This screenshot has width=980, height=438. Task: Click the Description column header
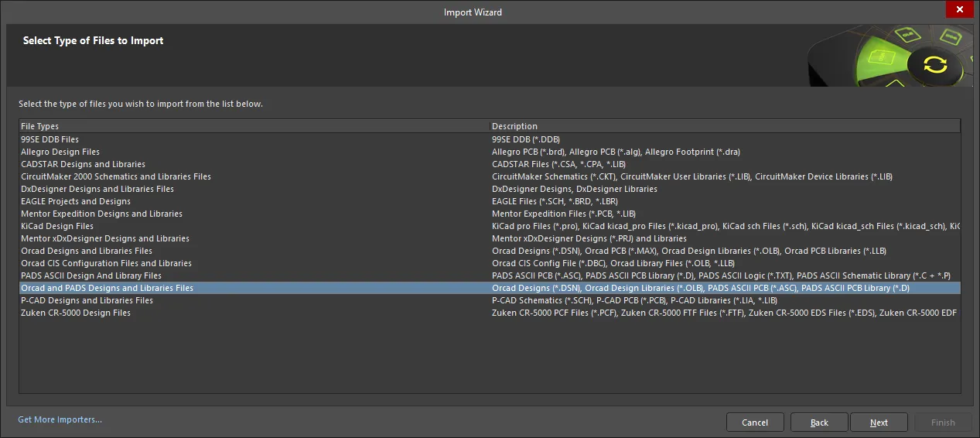coord(726,126)
